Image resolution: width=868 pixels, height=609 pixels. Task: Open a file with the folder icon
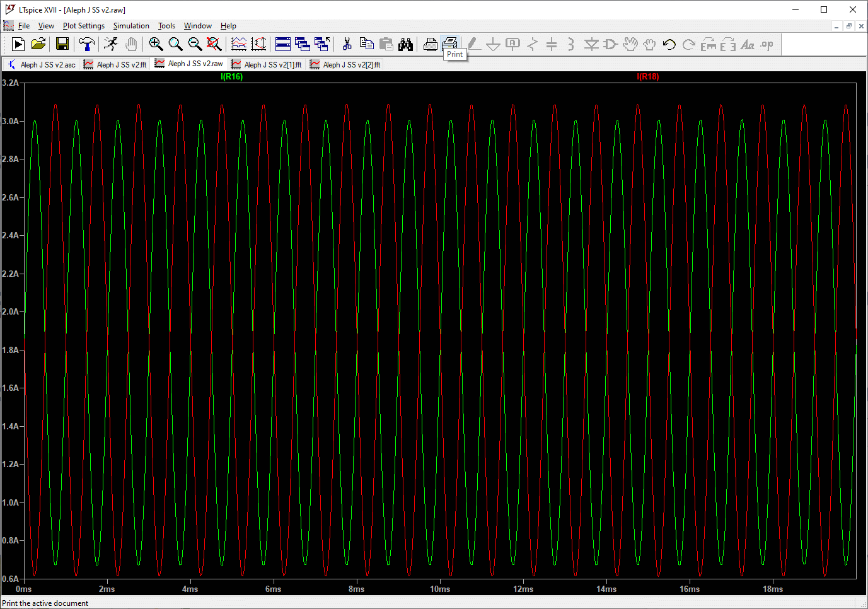[x=38, y=44]
